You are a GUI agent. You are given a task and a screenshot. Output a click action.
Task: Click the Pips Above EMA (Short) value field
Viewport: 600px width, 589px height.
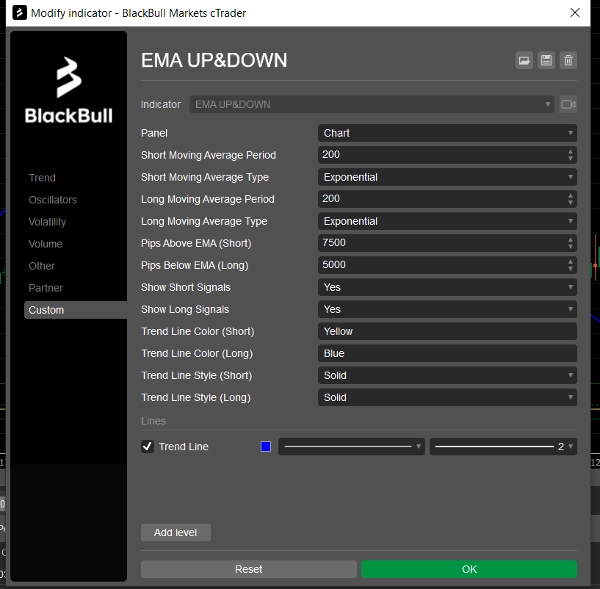(440, 243)
